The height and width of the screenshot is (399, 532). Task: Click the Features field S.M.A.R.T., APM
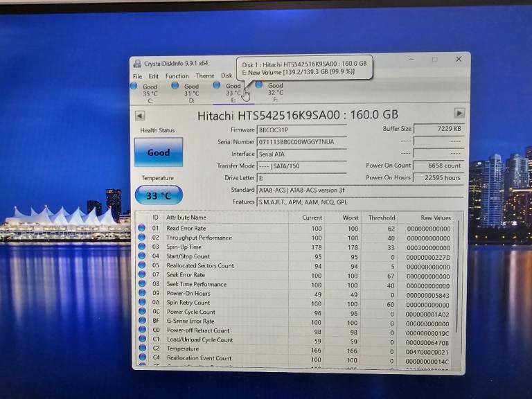tap(360, 202)
